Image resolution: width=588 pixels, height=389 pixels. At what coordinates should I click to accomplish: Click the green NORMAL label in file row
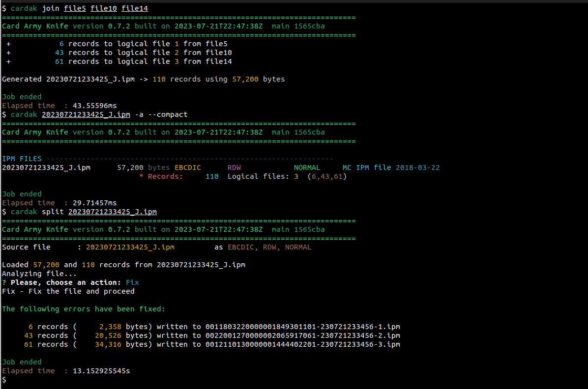point(307,167)
